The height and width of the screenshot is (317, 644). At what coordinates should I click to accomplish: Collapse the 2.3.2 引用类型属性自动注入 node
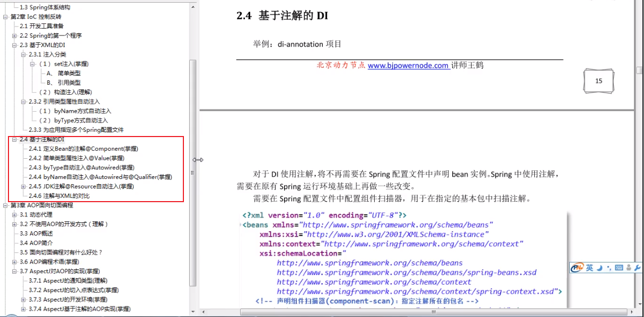(23, 102)
